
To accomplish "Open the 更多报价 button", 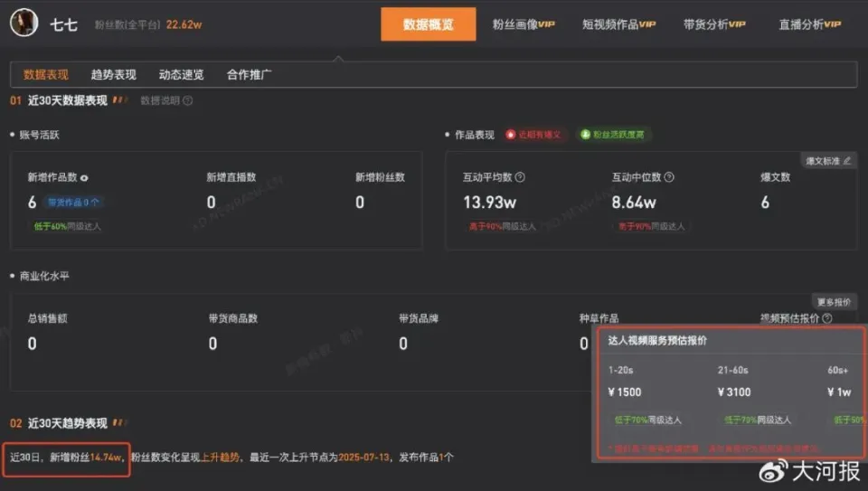I will pos(834,302).
